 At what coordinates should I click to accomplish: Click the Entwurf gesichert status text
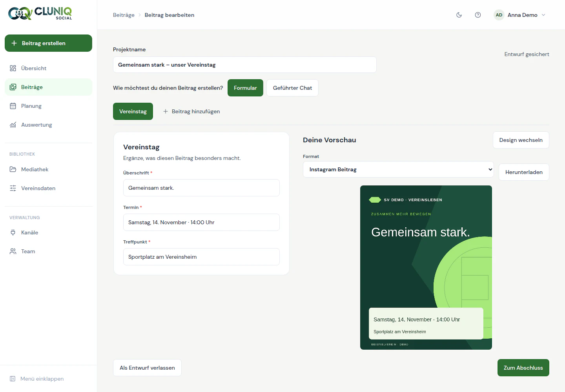(527, 54)
